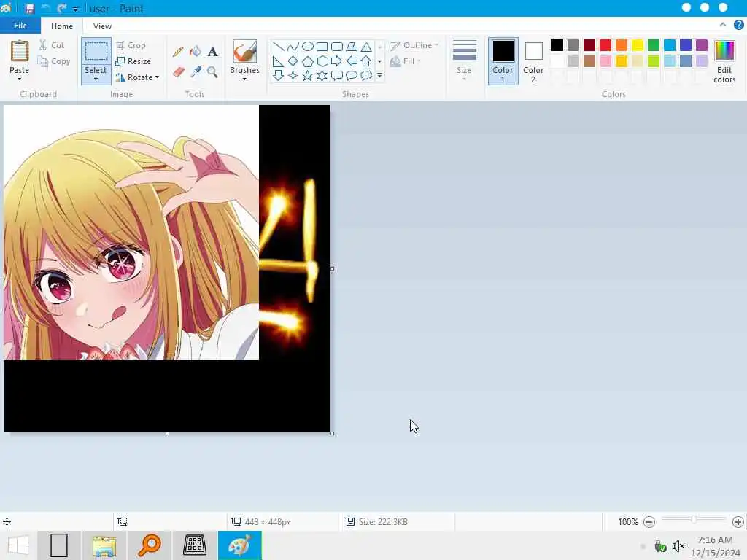Choose the Curve shape

click(293, 47)
